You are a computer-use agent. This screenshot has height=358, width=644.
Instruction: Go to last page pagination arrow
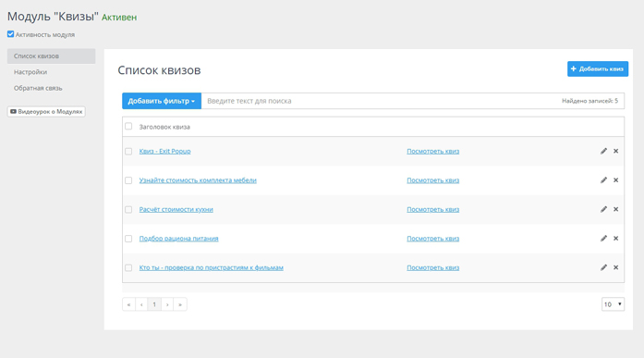pos(180,304)
